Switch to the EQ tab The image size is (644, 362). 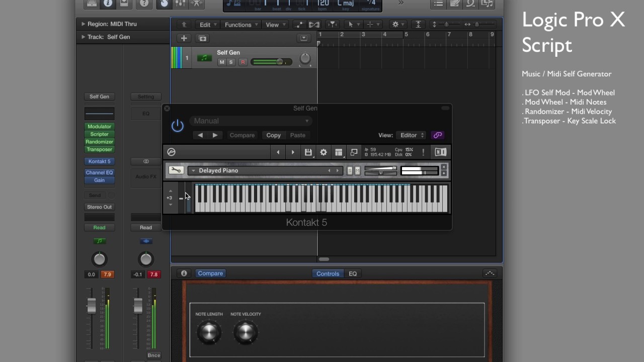coord(353,274)
